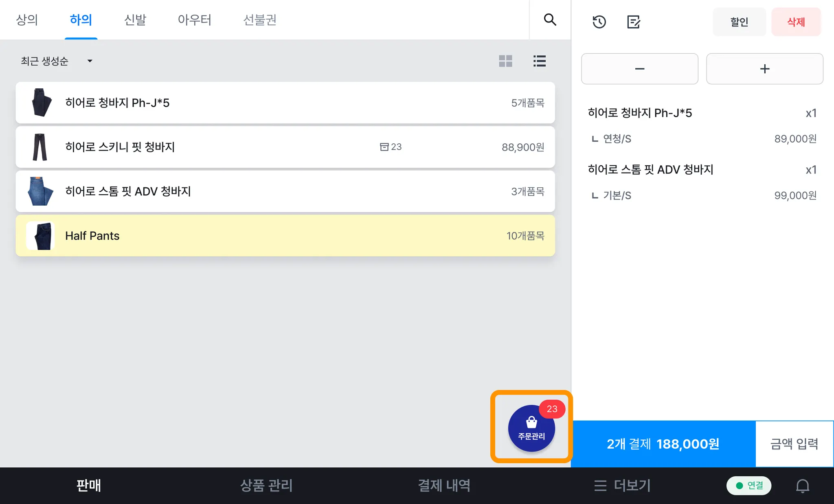Switch to grid view layout
Image resolution: width=834 pixels, height=504 pixels.
coord(505,61)
